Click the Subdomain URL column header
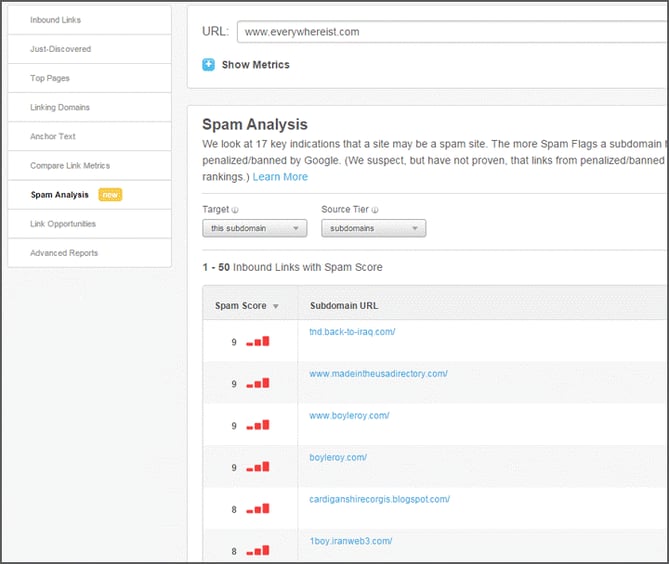The width and height of the screenshot is (669, 564). (x=344, y=306)
